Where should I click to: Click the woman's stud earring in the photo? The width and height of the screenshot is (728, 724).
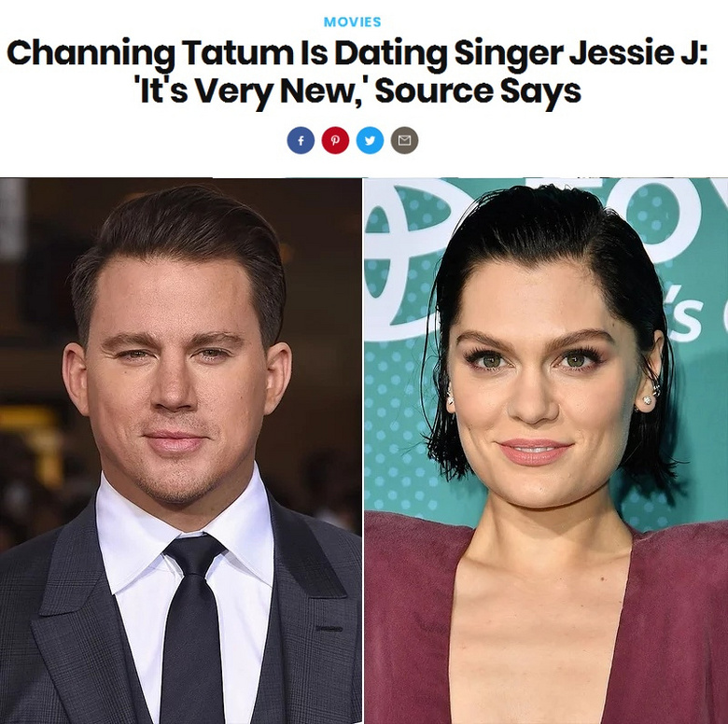point(647,400)
